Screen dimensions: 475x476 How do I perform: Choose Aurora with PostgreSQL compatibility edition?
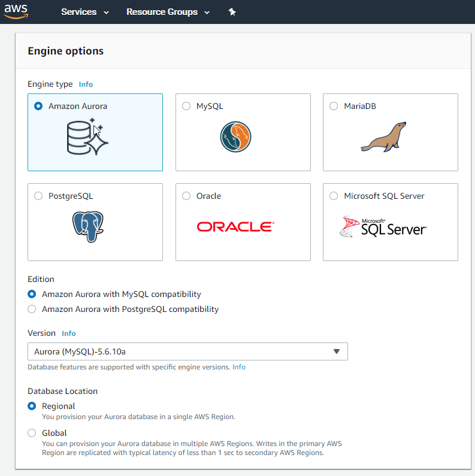tap(32, 309)
